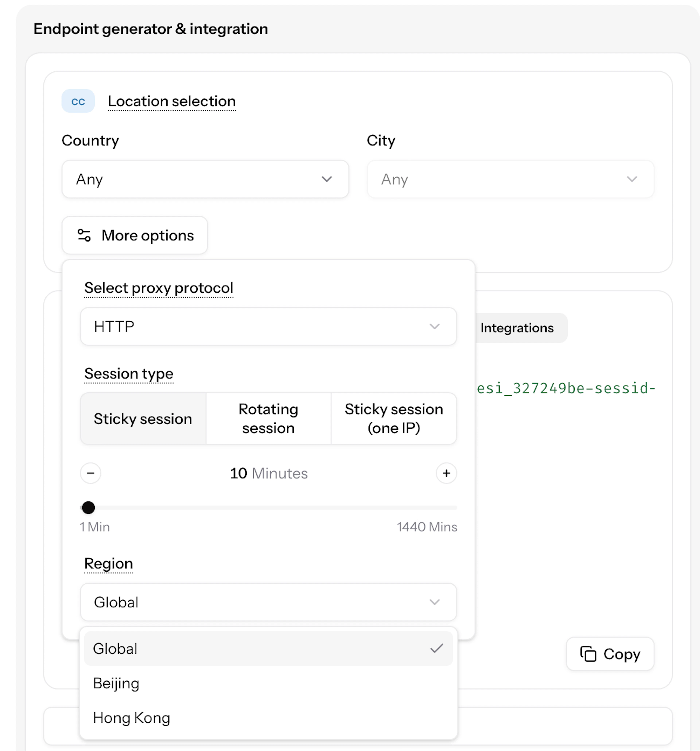Click the session duration slider handle
Image resolution: width=700 pixels, height=751 pixels.
pyautogui.click(x=88, y=508)
